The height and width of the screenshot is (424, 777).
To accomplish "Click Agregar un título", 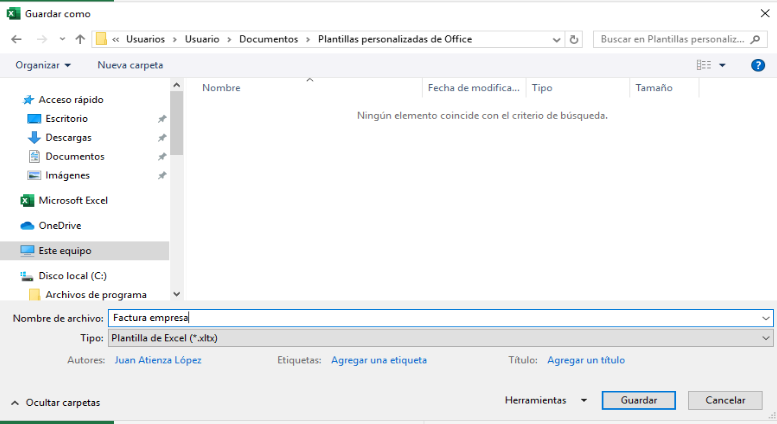I will 586,360.
